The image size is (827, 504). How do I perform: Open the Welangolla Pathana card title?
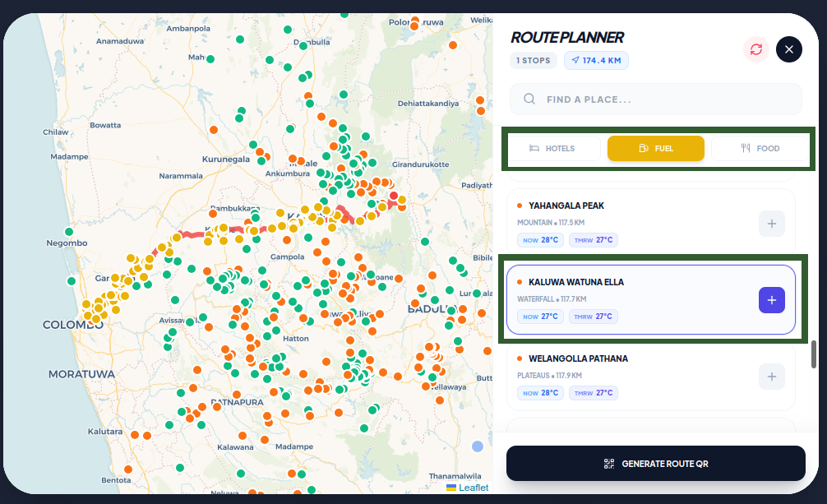pyautogui.click(x=578, y=358)
